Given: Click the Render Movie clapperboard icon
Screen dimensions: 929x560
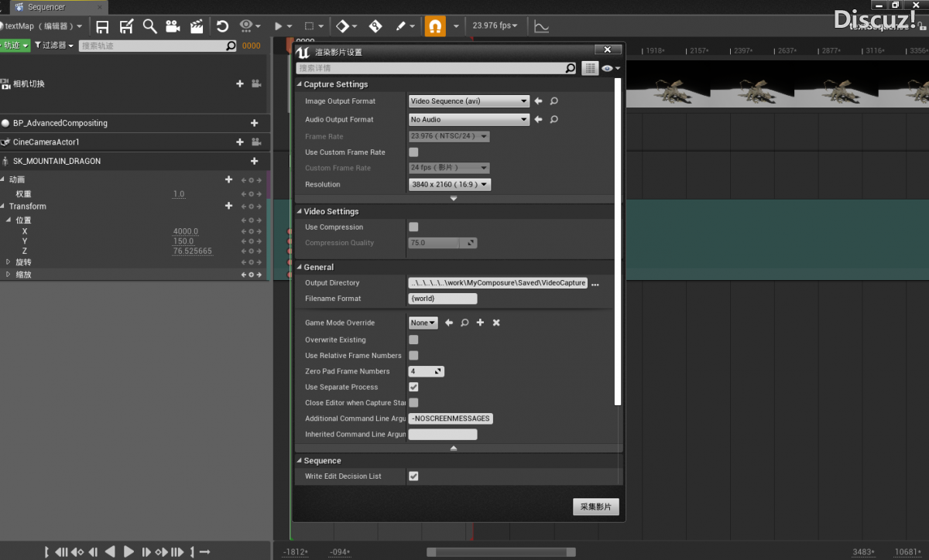Looking at the screenshot, I should (197, 26).
